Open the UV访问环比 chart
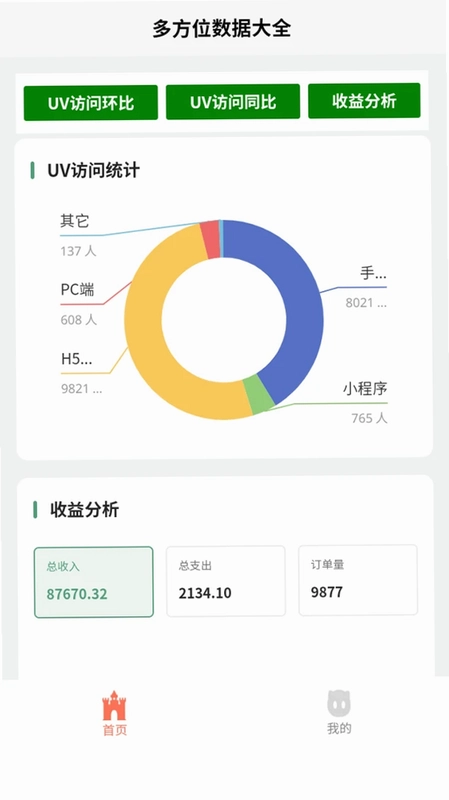449x800 pixels. (x=91, y=103)
